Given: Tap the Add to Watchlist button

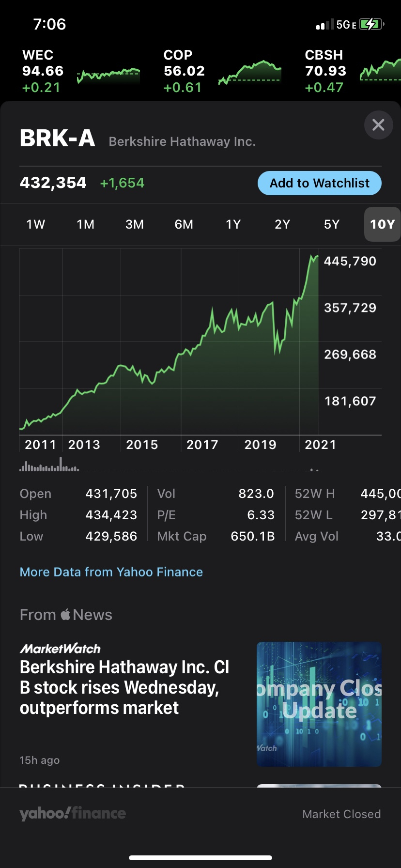Looking at the screenshot, I should point(320,183).
